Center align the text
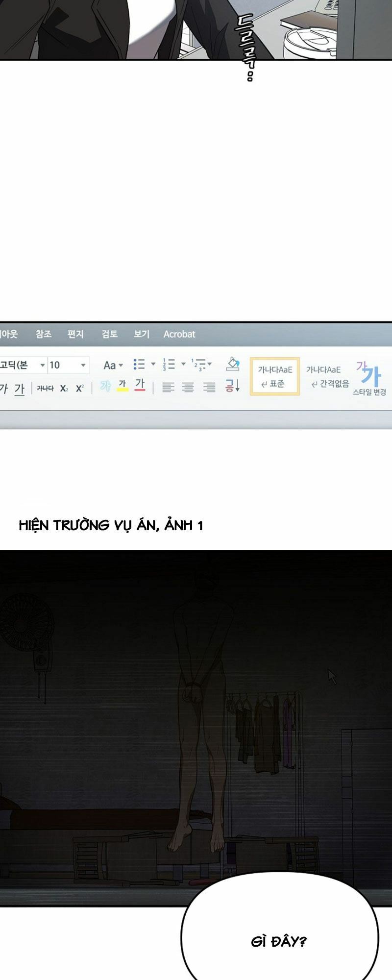Image resolution: width=392 pixels, height=980 pixels. coord(188,387)
